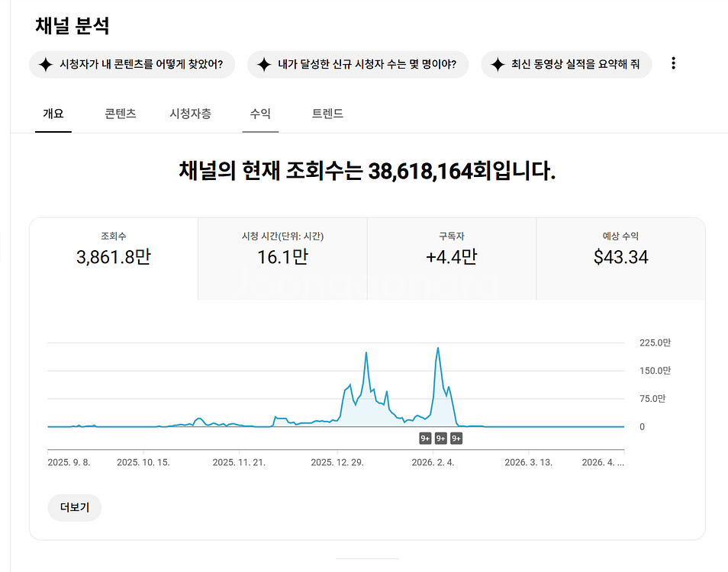
Task: Click the chart peak right of 2025. 12. 29.
Action: coord(367,353)
